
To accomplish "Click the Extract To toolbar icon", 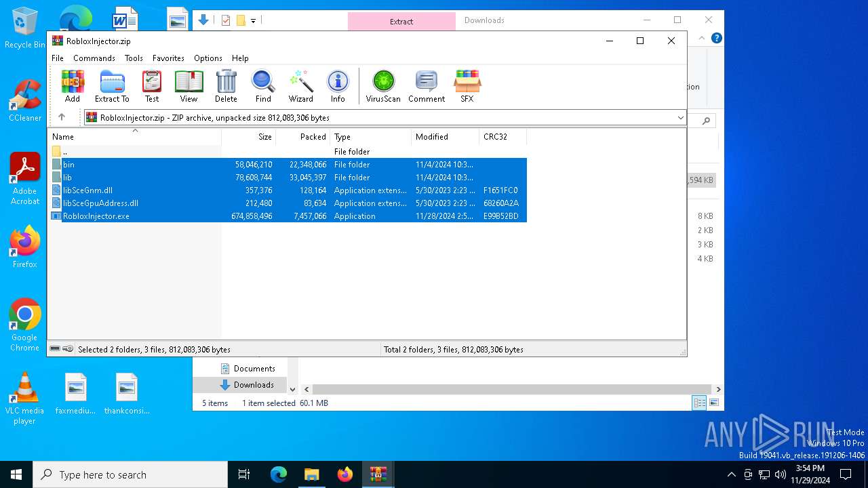I will (112, 86).
